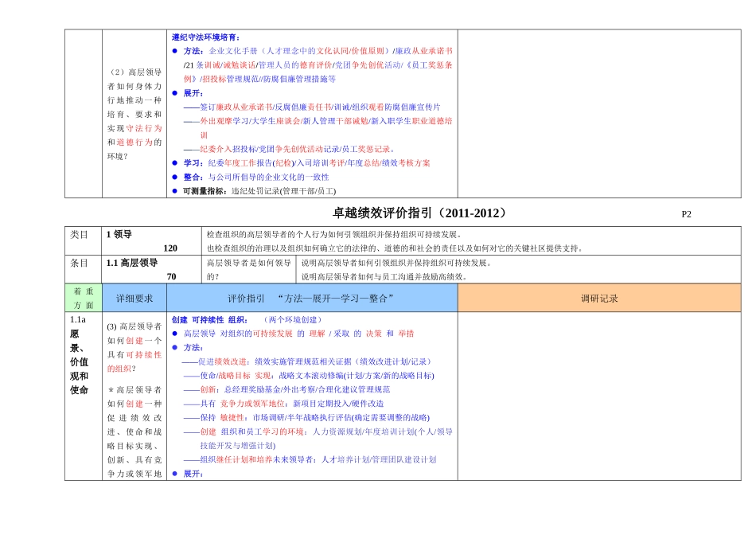Click the line 创建 组织和员工学习的环境

click(318, 439)
